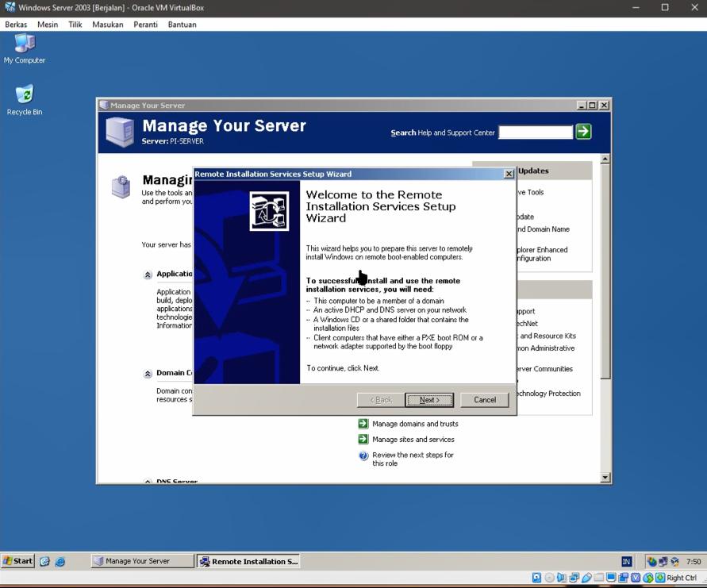Image resolution: width=707 pixels, height=588 pixels.
Task: Click the VirtualBox recording status icon
Action: coord(624,578)
